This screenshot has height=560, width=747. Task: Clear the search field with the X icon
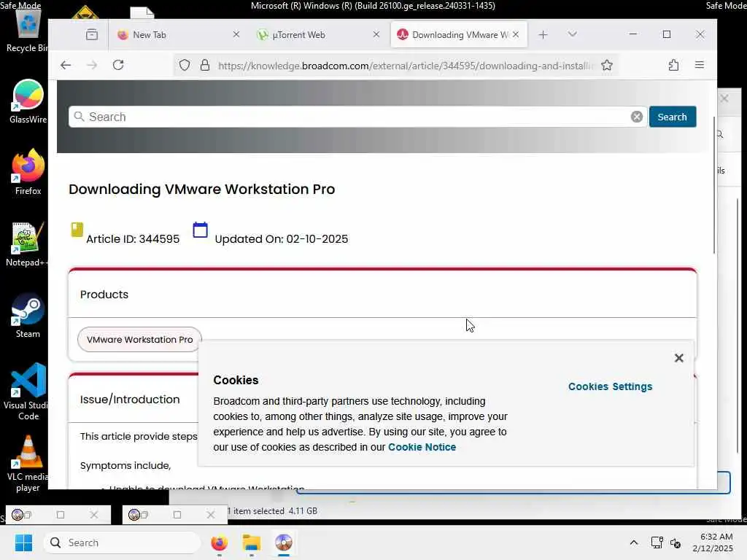click(x=636, y=117)
